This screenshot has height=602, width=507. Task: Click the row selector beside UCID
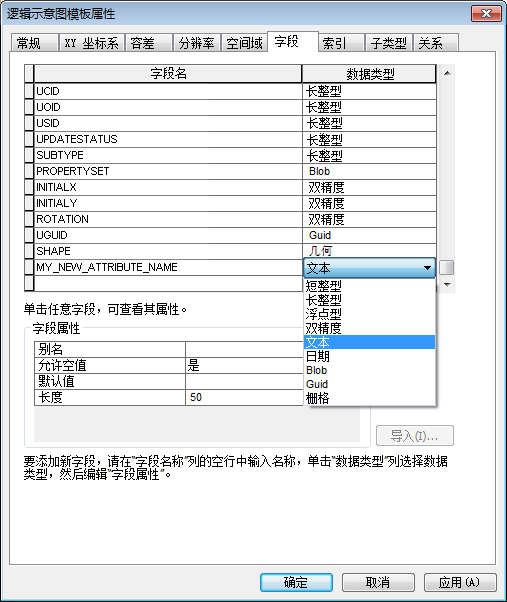coord(29,91)
